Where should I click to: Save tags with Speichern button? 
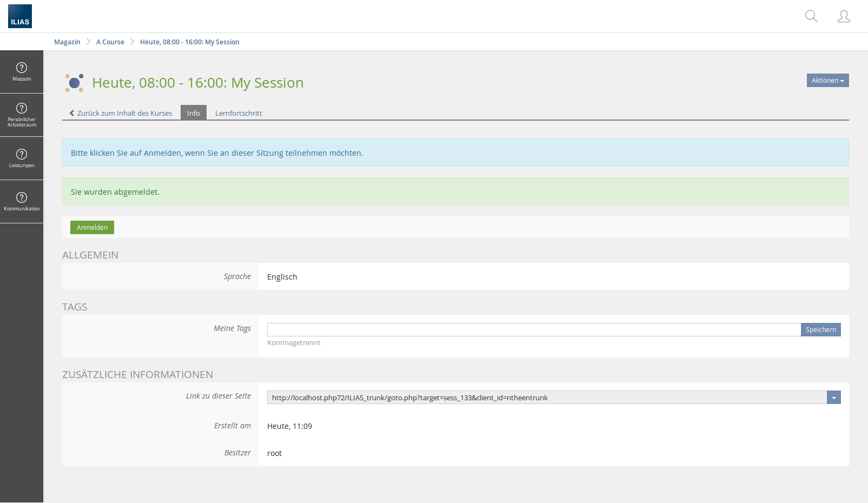pyautogui.click(x=820, y=330)
